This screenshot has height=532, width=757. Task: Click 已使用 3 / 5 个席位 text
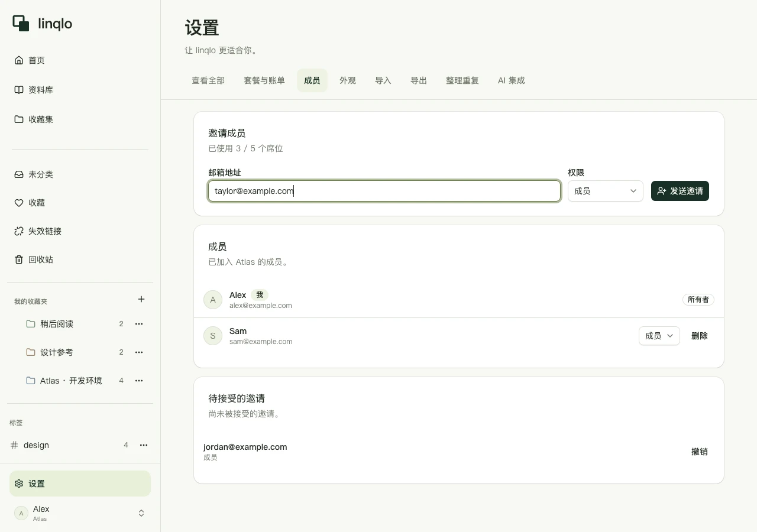245,148
